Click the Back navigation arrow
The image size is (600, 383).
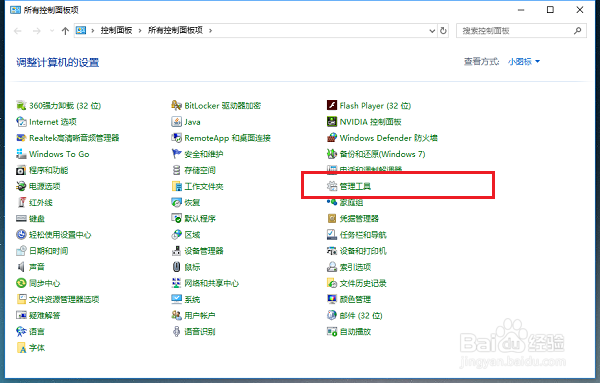(x=18, y=31)
